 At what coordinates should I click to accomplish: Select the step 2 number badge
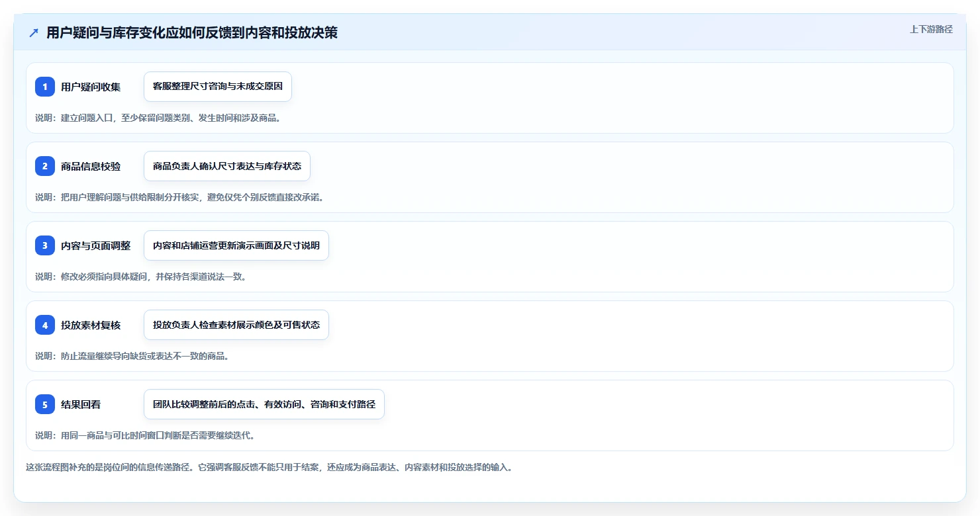pos(45,166)
